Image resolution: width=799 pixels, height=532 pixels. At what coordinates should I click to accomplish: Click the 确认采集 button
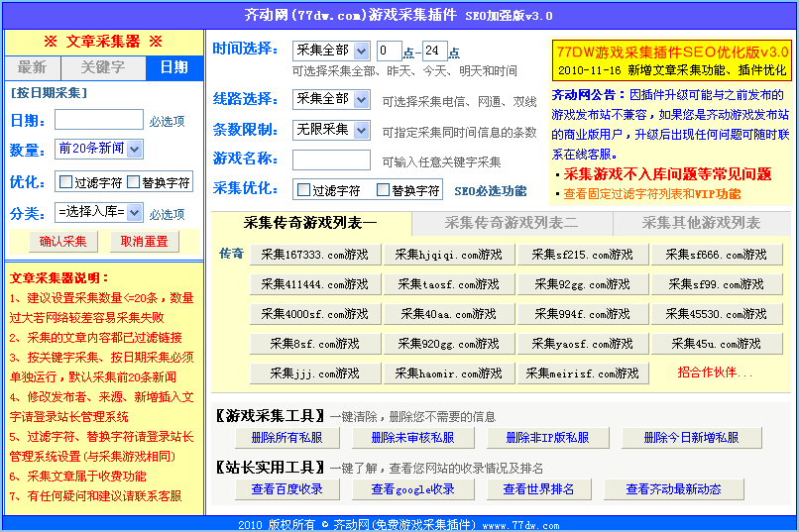point(62,241)
